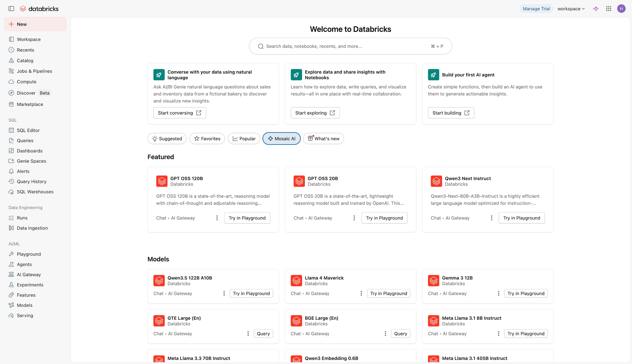Open the apps grid icon

click(608, 9)
